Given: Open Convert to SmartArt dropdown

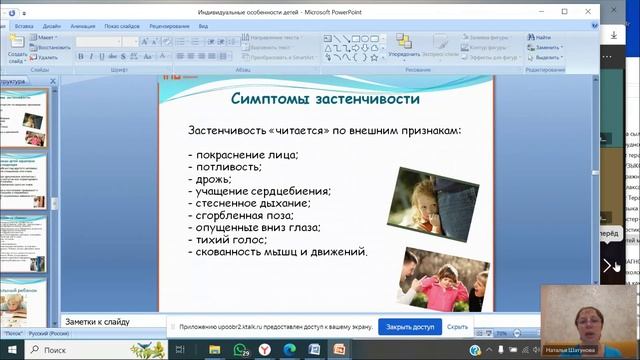Looking at the screenshot, I should pyautogui.click(x=279, y=58).
